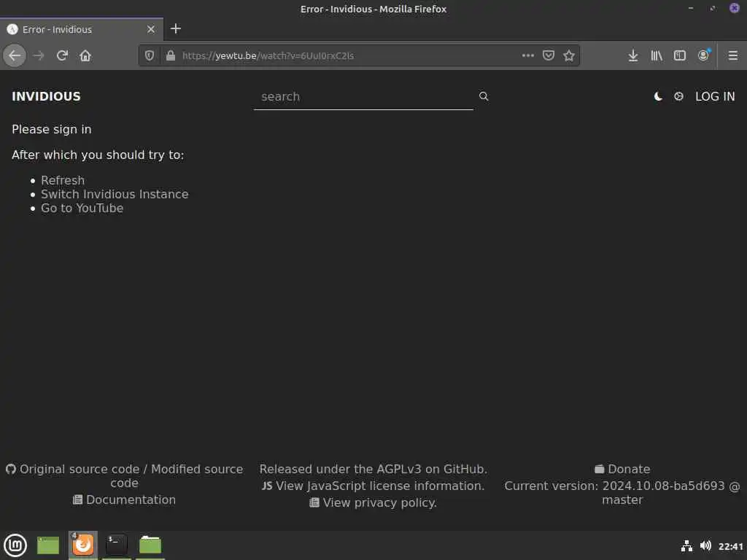
Task: Open the volume tray icon
Action: pos(705,545)
